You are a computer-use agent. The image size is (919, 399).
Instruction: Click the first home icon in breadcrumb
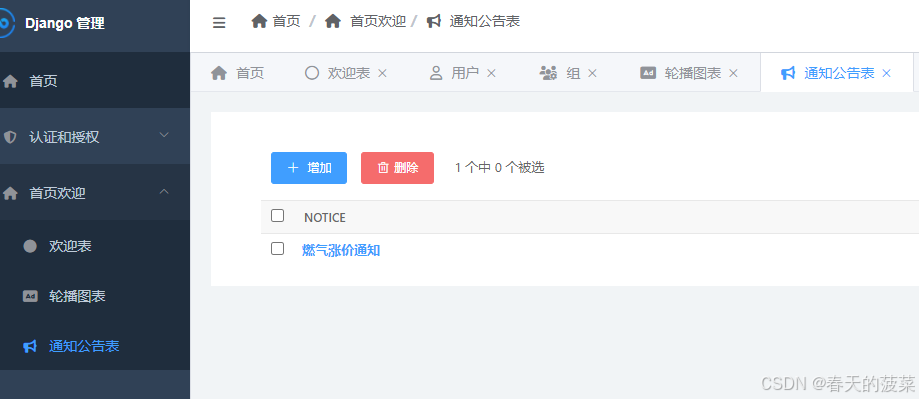point(259,22)
